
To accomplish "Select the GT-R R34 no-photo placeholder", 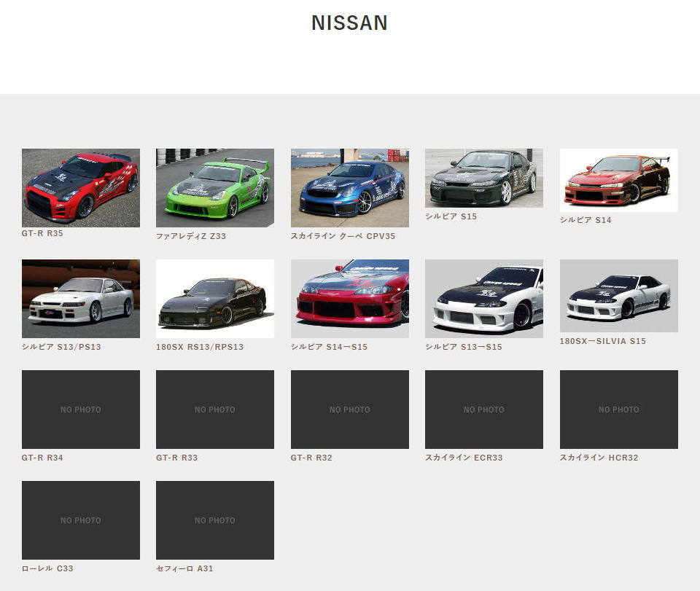I will (x=80, y=409).
